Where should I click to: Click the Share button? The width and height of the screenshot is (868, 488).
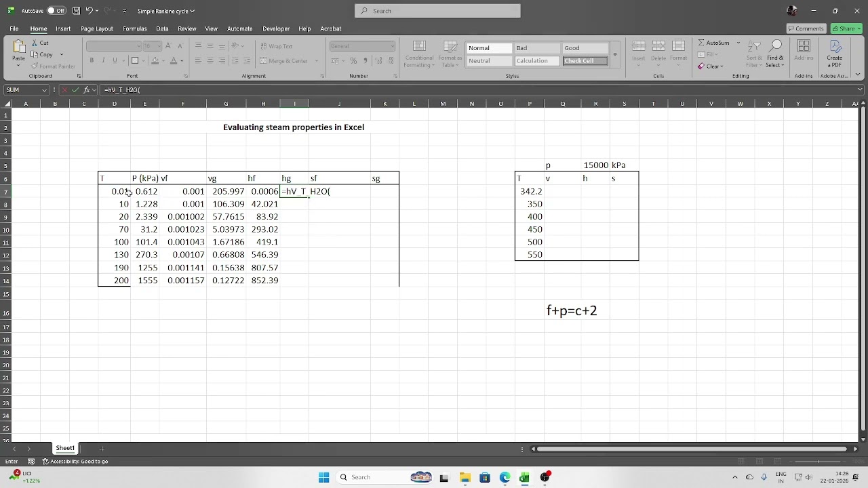coord(846,28)
